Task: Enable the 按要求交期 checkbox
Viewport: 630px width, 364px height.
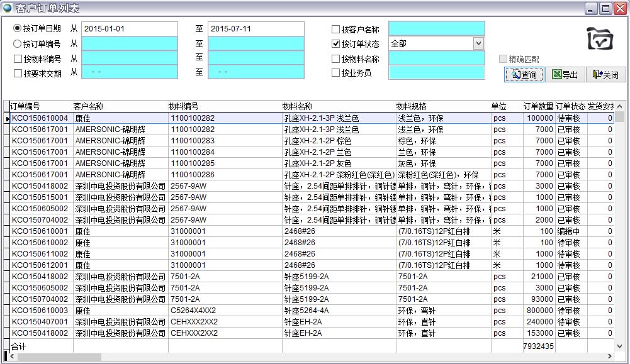Action: pyautogui.click(x=18, y=73)
